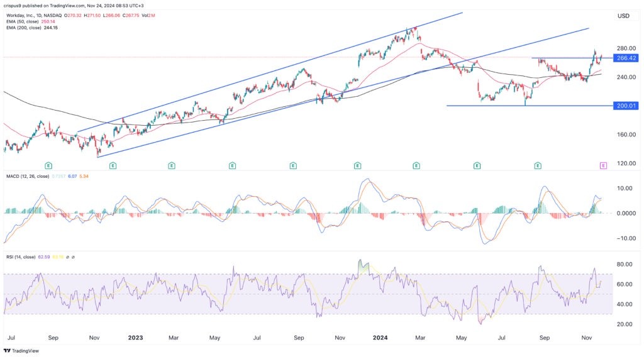Image resolution: width=644 pixels, height=357 pixels.
Task: Click the earnings E marker below May 2024
Action: click(x=477, y=165)
